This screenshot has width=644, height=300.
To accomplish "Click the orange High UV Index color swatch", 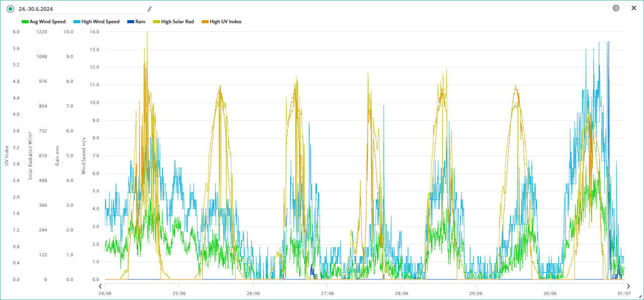I will (x=205, y=22).
